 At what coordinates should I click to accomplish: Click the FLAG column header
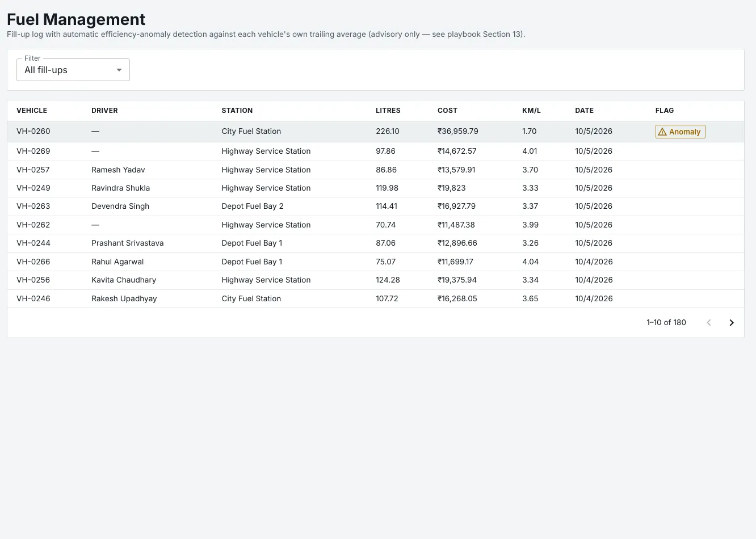coord(665,111)
